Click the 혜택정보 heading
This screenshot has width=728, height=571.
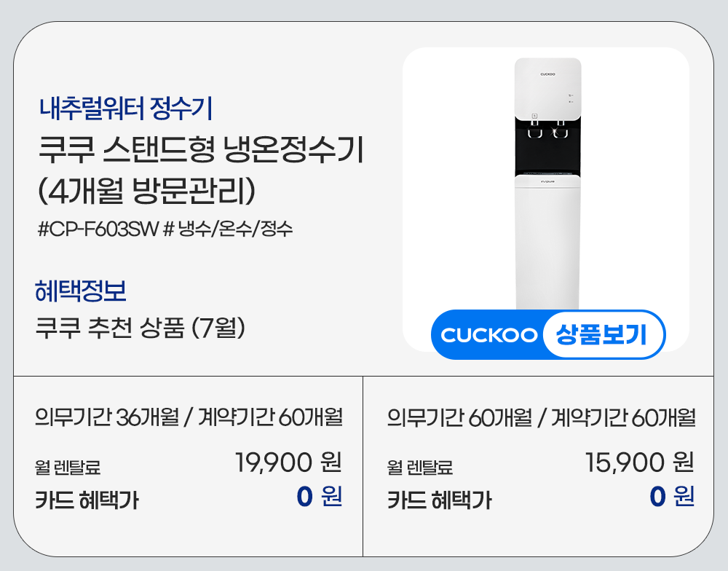coord(81,291)
